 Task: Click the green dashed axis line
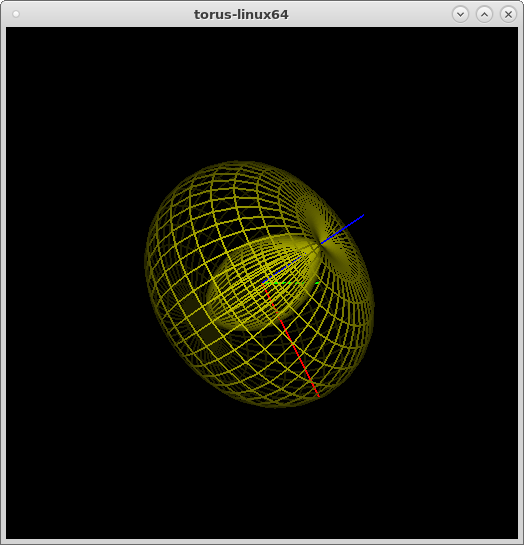tap(291, 283)
